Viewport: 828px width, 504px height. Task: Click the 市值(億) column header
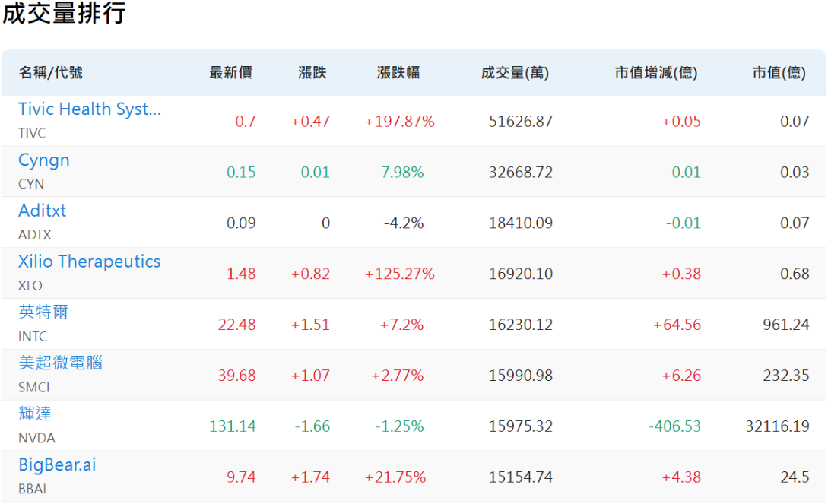click(779, 72)
